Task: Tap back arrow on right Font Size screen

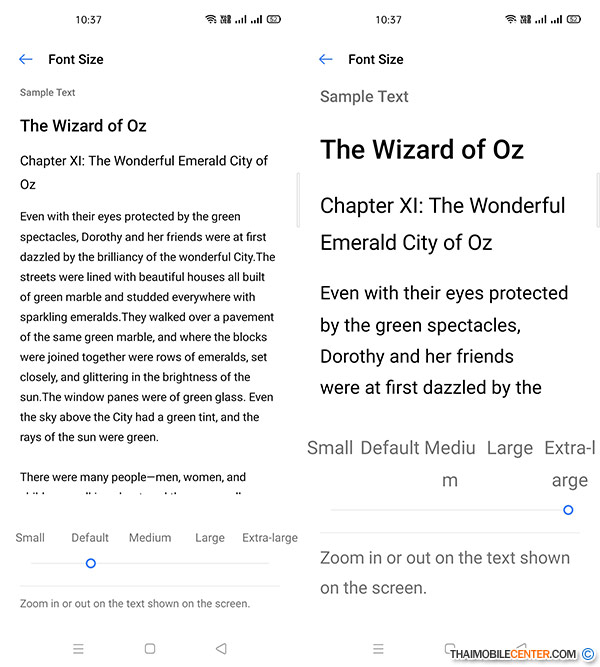Action: pos(326,59)
